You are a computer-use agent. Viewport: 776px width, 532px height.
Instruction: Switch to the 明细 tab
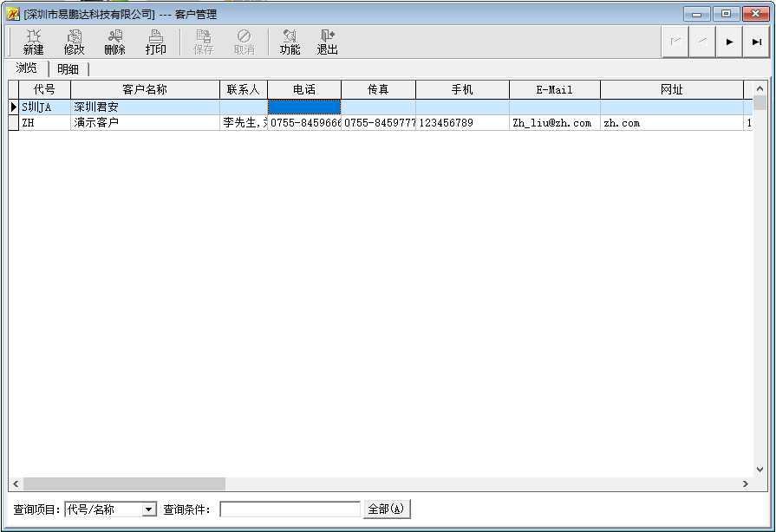[68, 69]
